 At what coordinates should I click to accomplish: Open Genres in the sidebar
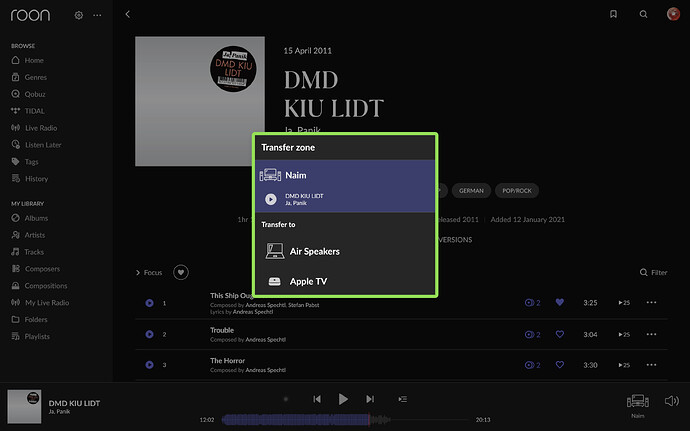[x=29, y=77]
